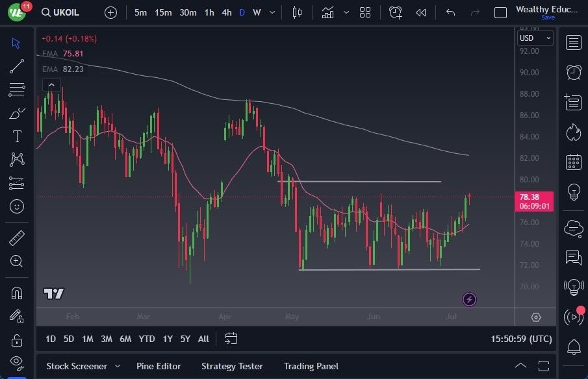Open the Fibonacci retracement tool
Viewport: 588px width, 379px height.
pos(17,90)
